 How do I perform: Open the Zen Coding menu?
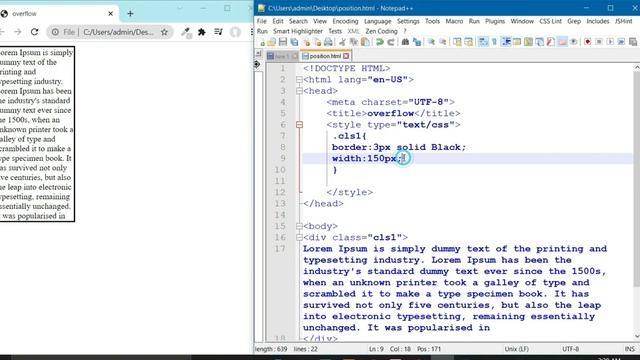[x=381, y=31]
